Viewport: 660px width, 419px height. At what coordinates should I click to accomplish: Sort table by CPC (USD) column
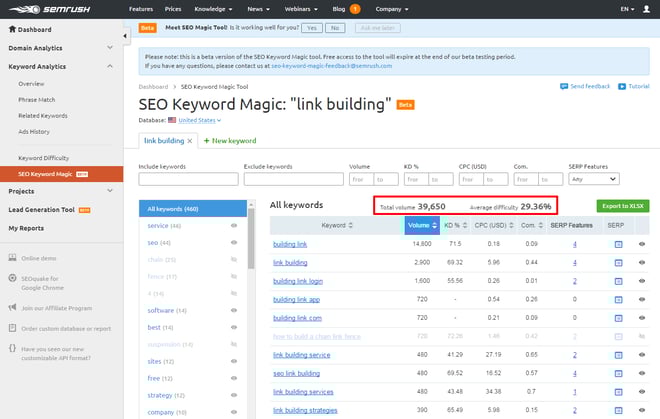click(494, 225)
